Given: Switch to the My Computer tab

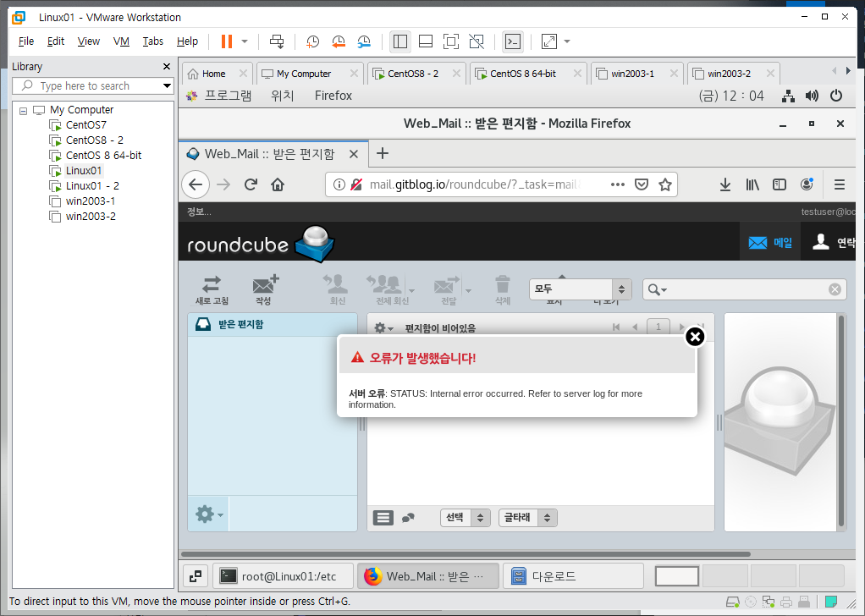Looking at the screenshot, I should [303, 74].
